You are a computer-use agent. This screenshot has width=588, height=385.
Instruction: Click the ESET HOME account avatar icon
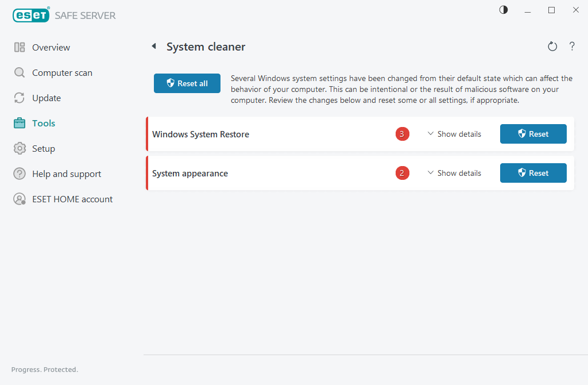click(x=20, y=199)
